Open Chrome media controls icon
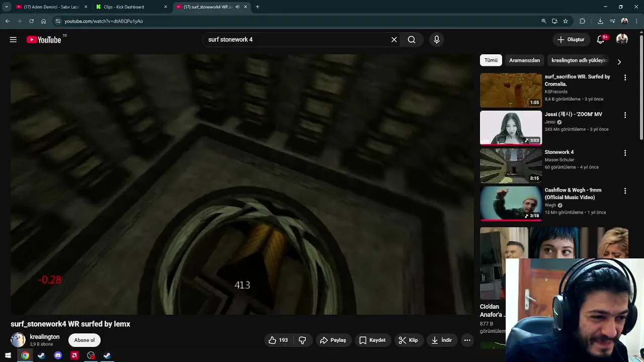The image size is (644, 362). 612,21
